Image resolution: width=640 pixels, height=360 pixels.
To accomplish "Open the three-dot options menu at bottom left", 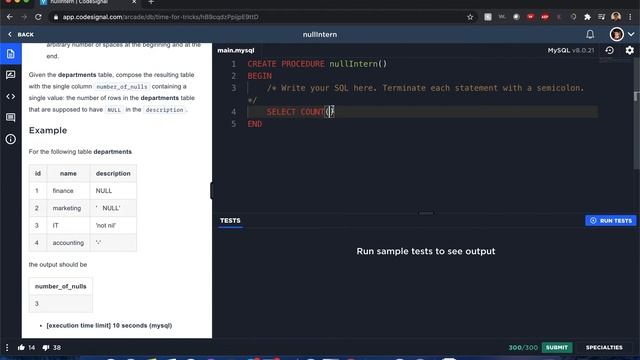I will pos(7,347).
